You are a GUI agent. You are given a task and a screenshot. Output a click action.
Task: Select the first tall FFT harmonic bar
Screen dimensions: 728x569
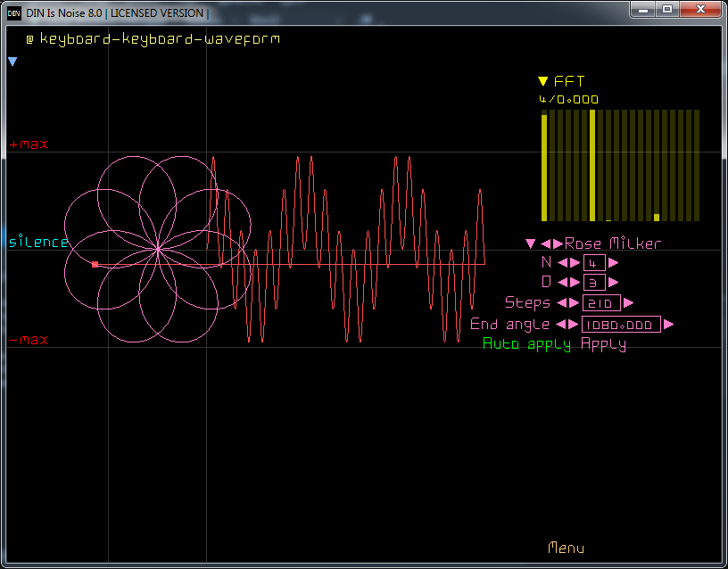pos(544,168)
